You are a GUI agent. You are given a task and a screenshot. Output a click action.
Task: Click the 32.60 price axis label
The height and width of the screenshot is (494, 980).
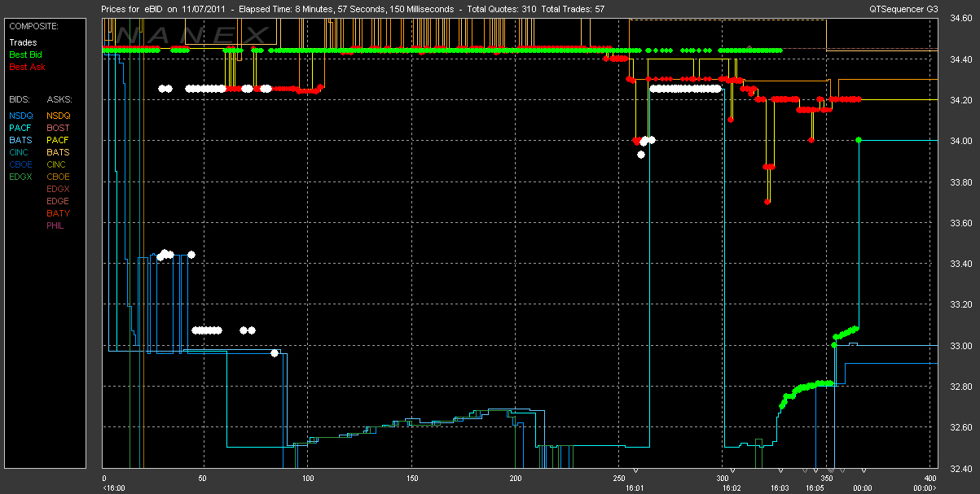961,426
